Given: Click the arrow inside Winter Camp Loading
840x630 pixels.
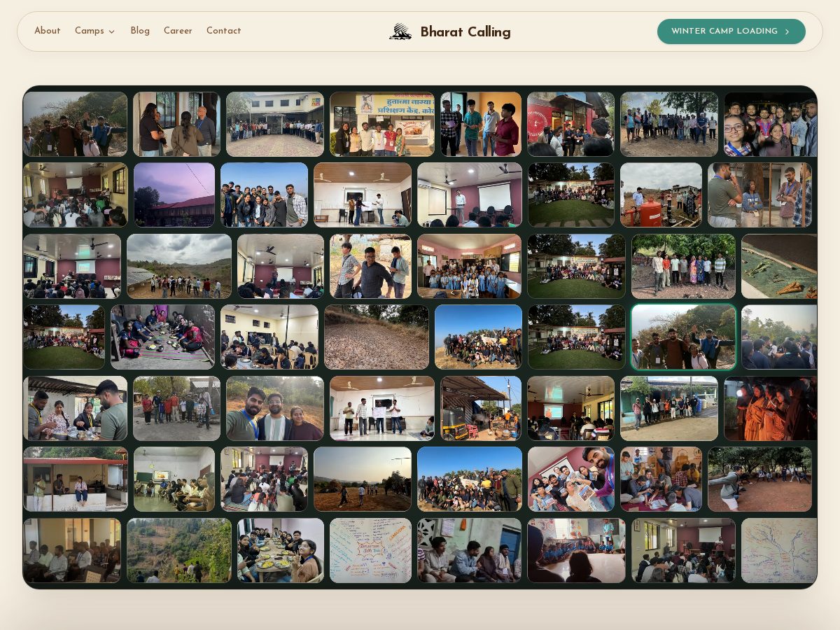Looking at the screenshot, I should point(787,31).
